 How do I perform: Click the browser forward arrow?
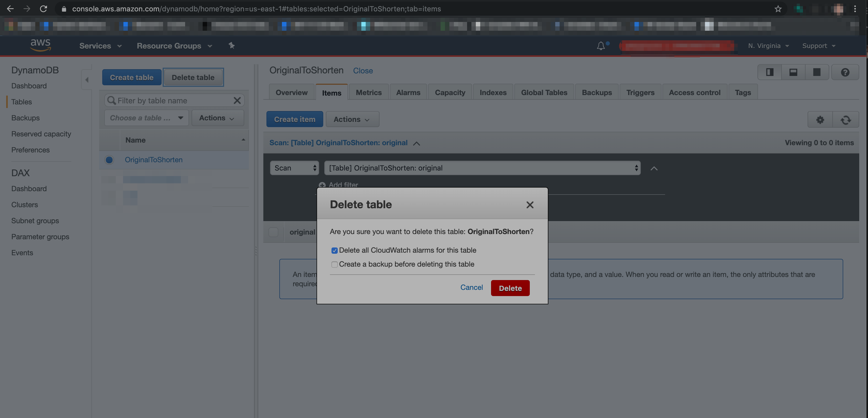coord(27,9)
